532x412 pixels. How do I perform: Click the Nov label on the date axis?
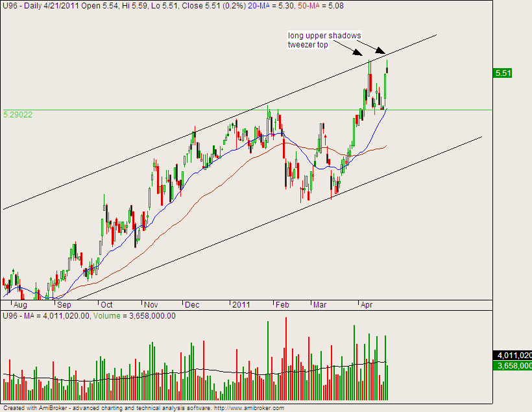tap(151, 304)
